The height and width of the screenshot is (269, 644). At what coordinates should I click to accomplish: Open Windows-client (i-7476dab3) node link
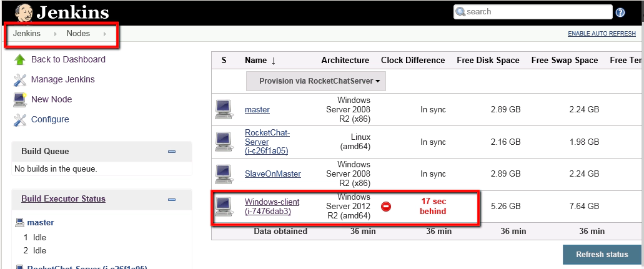click(x=272, y=207)
